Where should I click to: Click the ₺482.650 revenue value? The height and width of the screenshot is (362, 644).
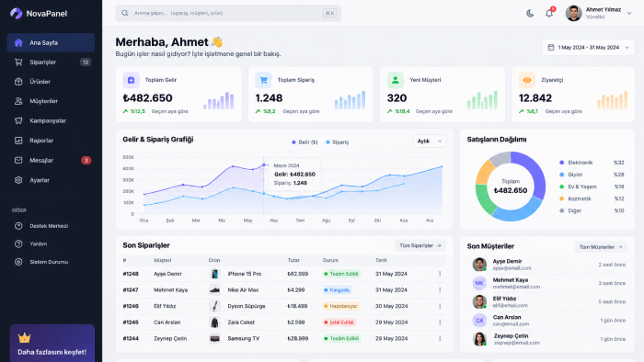[x=147, y=98]
